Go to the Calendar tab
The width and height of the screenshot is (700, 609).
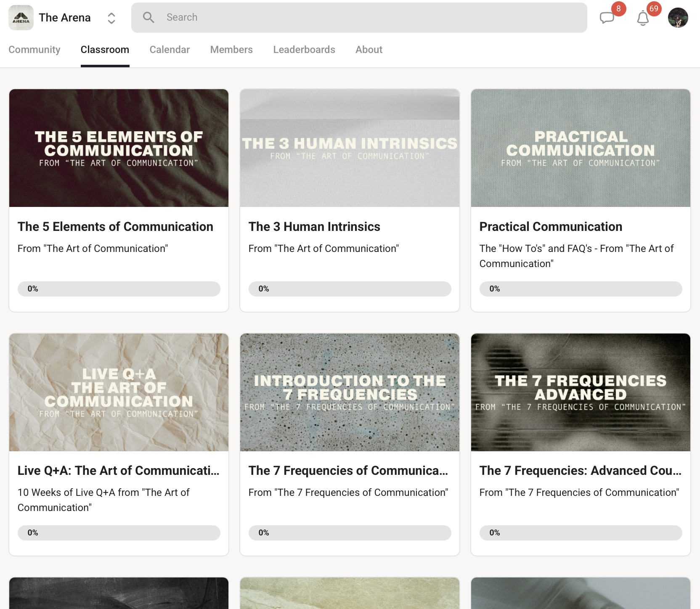[170, 50]
